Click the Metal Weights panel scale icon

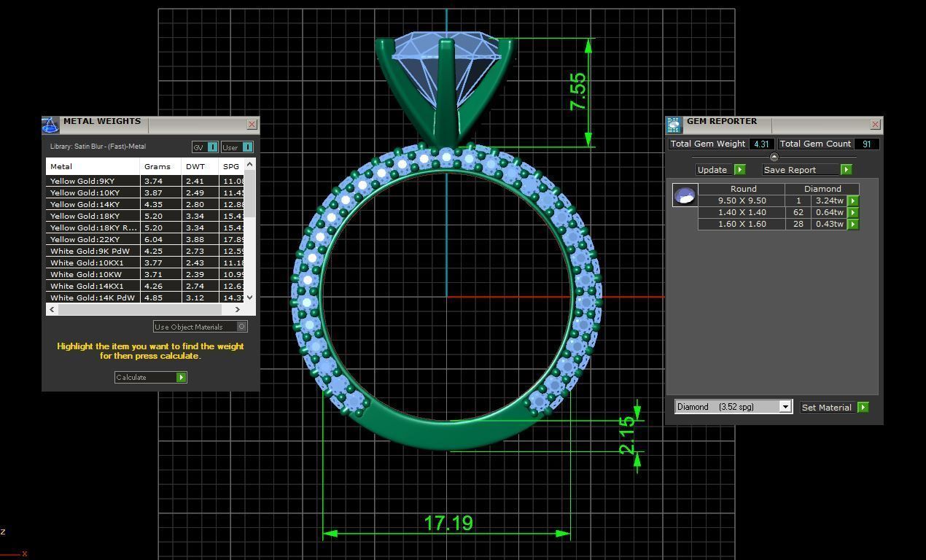[50, 125]
